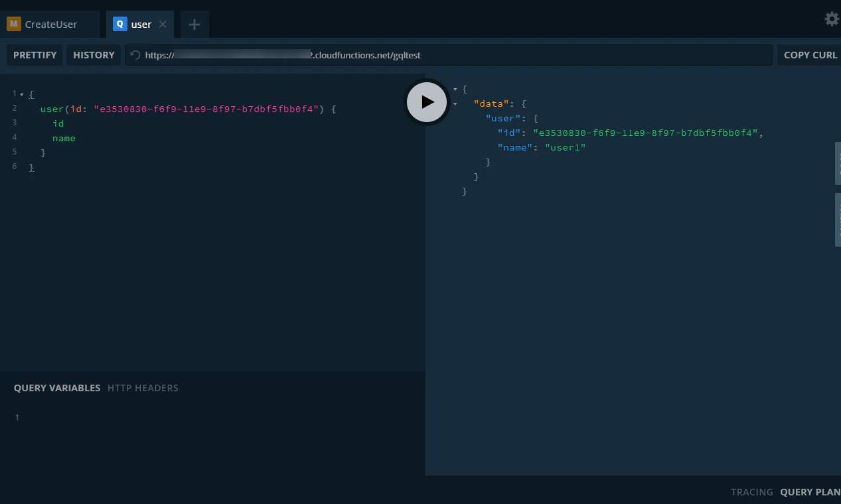Image resolution: width=841 pixels, height=504 pixels.
Task: Click the 'name' field on line 4
Action: (64, 138)
